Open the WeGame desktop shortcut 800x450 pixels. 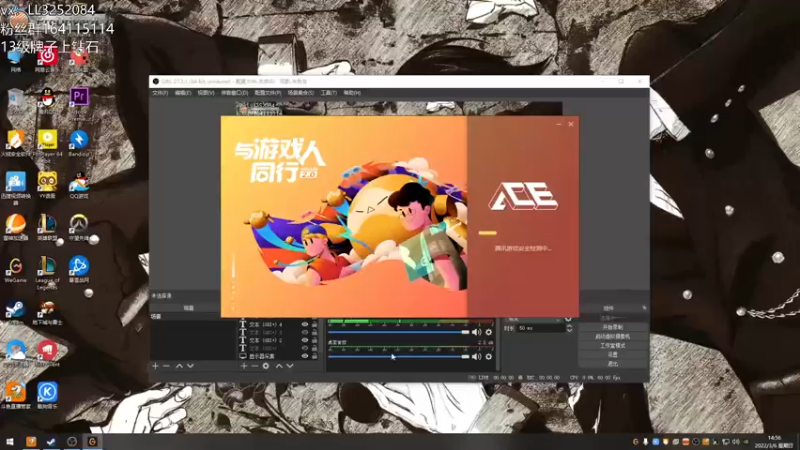point(15,266)
